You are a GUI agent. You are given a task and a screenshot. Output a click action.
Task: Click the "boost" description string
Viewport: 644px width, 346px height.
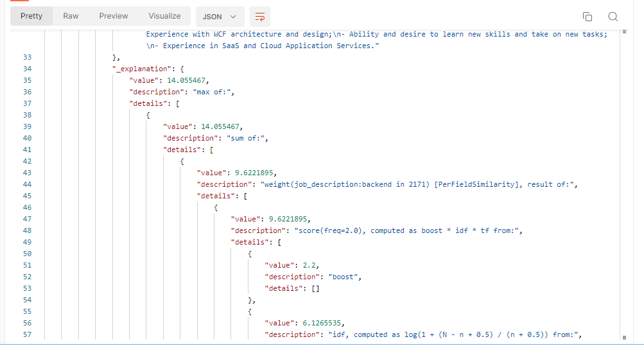point(343,277)
